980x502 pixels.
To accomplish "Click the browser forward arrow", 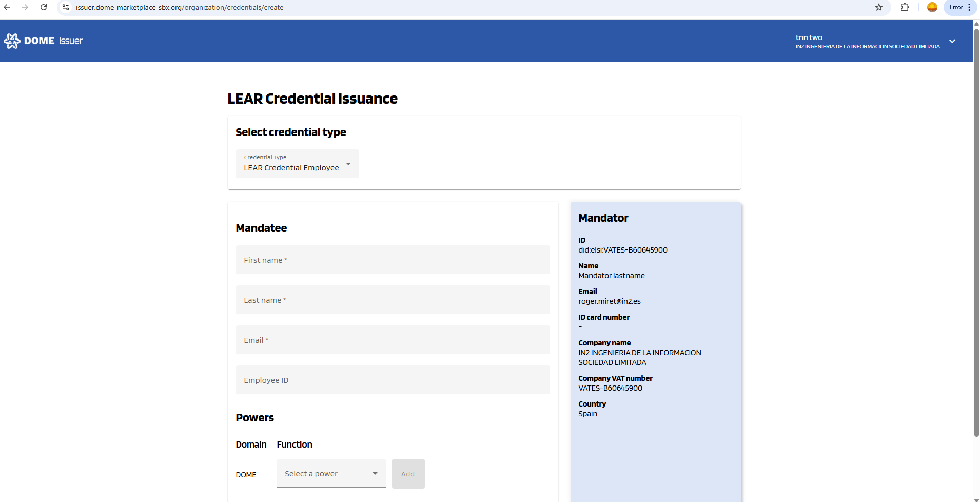I will [25, 7].
